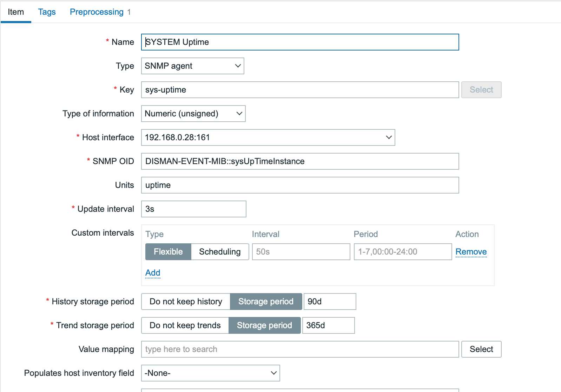The height and width of the screenshot is (392, 561).
Task: Click the Update interval field
Action: point(193,209)
